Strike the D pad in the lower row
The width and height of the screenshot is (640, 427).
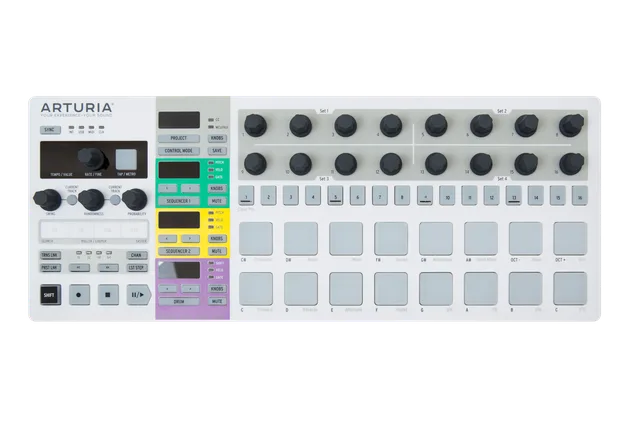pyautogui.click(x=301, y=289)
